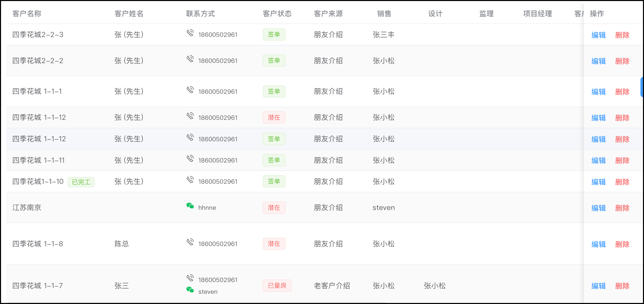Click the 四季花城 1-1-1 customer name
The width and height of the screenshot is (644, 304).
click(x=37, y=91)
